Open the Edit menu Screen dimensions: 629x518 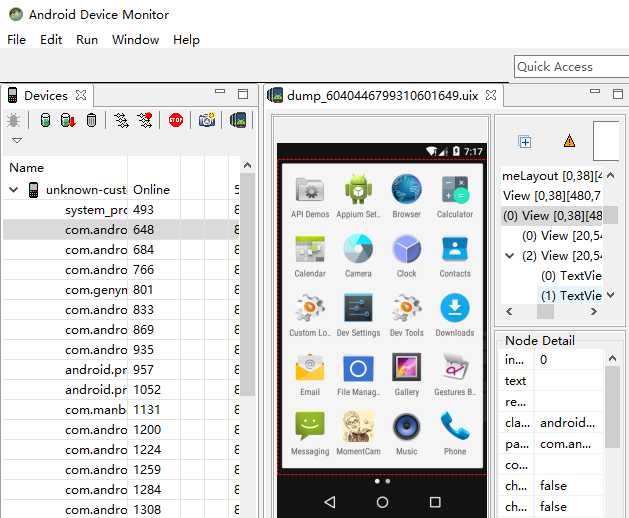[x=51, y=40]
